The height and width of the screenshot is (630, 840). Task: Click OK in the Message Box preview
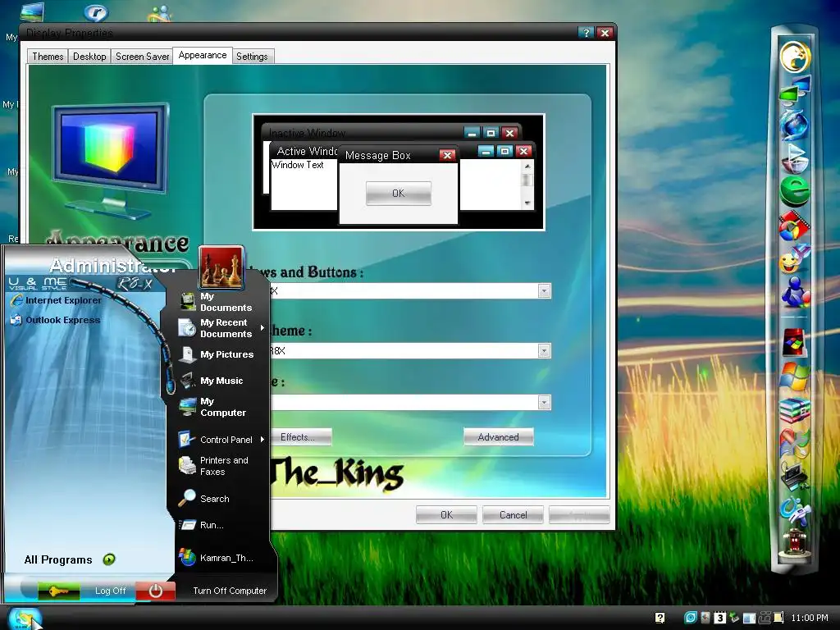(x=399, y=194)
